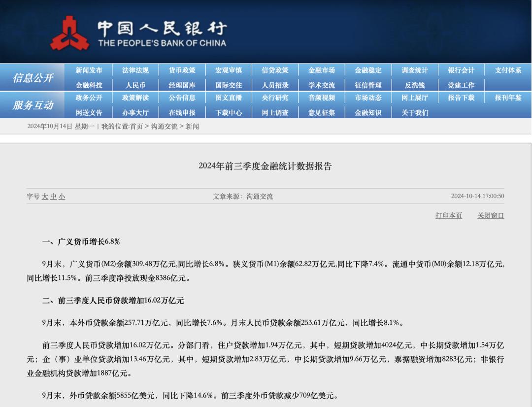
Task: Select 征信管理 navigation item
Action: pyautogui.click(x=368, y=85)
